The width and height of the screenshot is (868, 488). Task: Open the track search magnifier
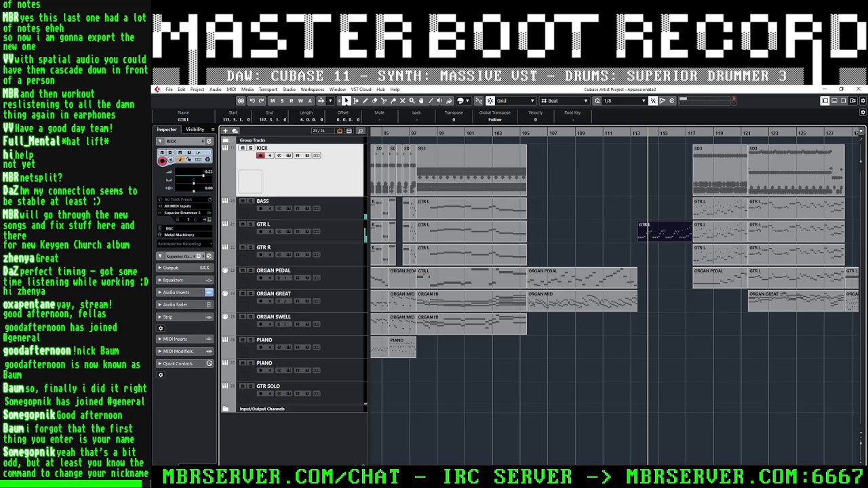click(360, 131)
